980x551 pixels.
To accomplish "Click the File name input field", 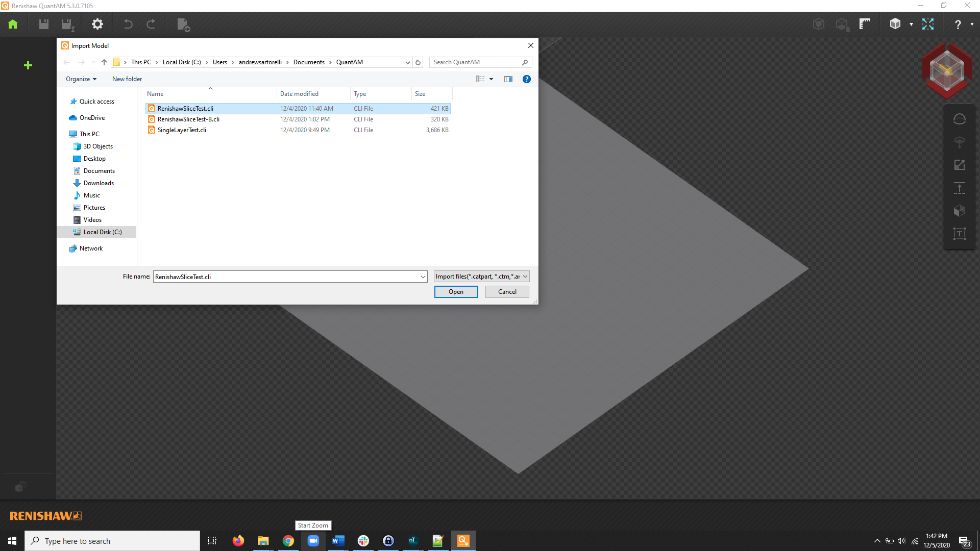I will coord(286,277).
